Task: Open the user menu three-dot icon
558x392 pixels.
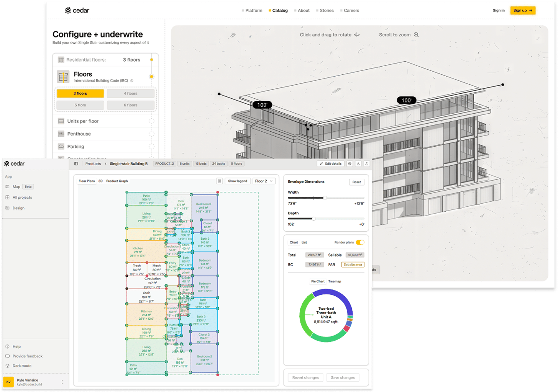Action: 62,382
